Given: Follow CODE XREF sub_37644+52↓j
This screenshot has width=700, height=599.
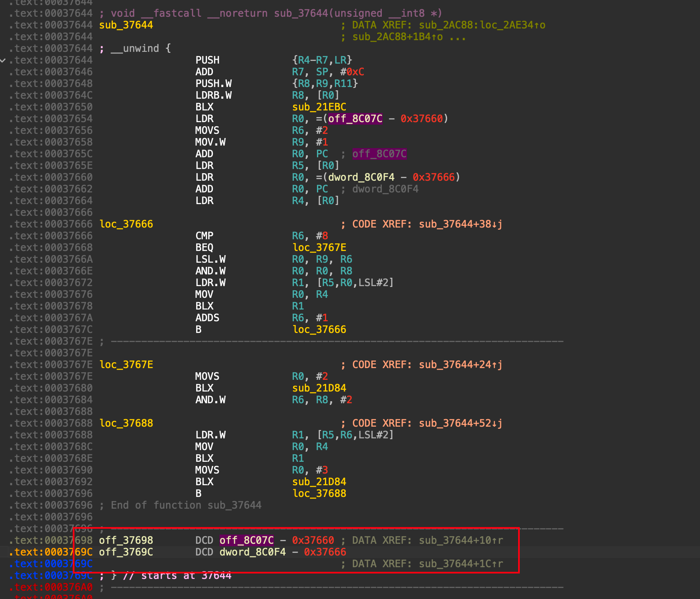Looking at the screenshot, I should click(x=460, y=423).
